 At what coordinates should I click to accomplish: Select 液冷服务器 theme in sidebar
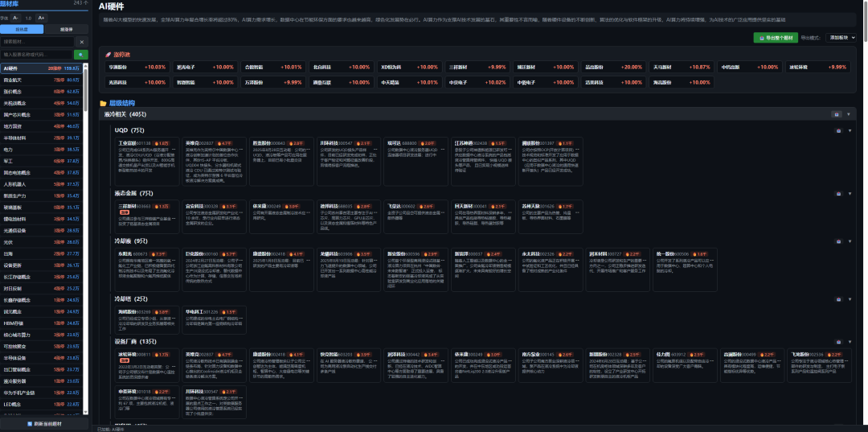(42, 381)
